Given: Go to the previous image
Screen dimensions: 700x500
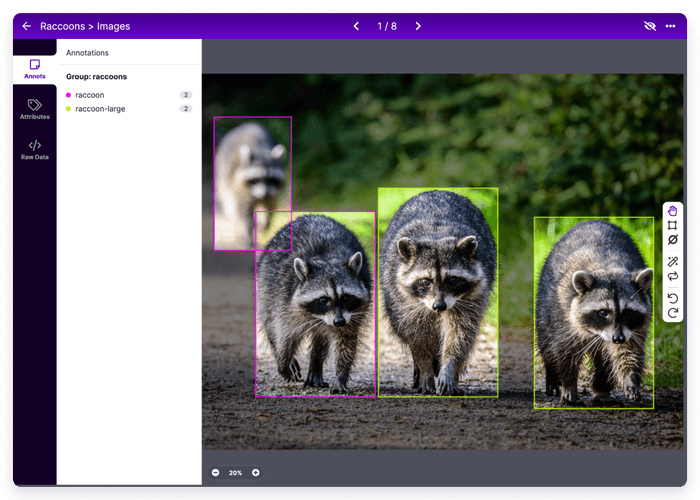Looking at the screenshot, I should pos(356,26).
